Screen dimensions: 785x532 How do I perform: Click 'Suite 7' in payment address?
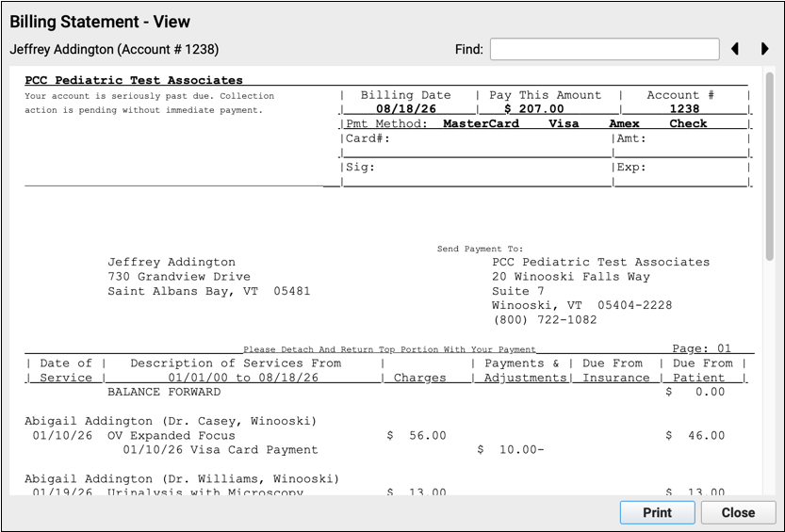[x=518, y=291]
